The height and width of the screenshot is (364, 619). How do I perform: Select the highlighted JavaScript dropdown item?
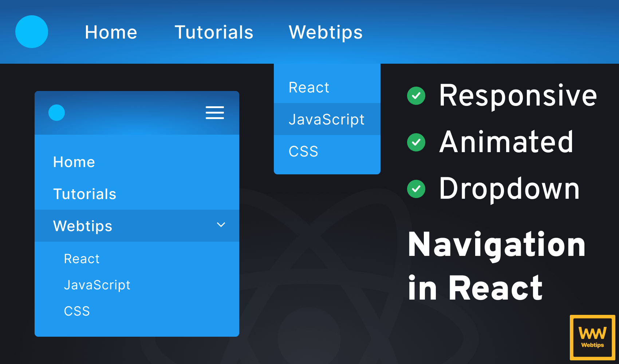tap(327, 119)
